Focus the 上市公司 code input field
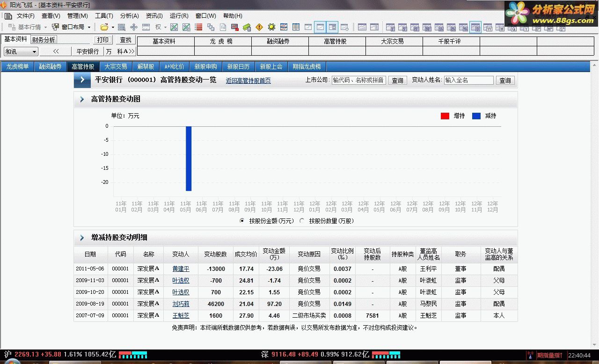The height and width of the screenshot is (364, 599). 359,80
